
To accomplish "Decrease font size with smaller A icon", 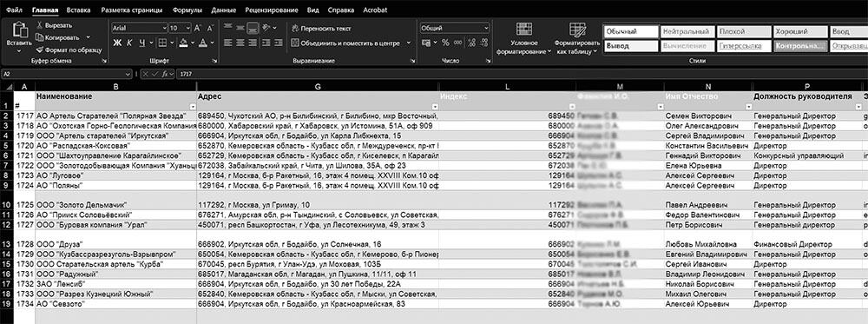I will click(210, 28).
